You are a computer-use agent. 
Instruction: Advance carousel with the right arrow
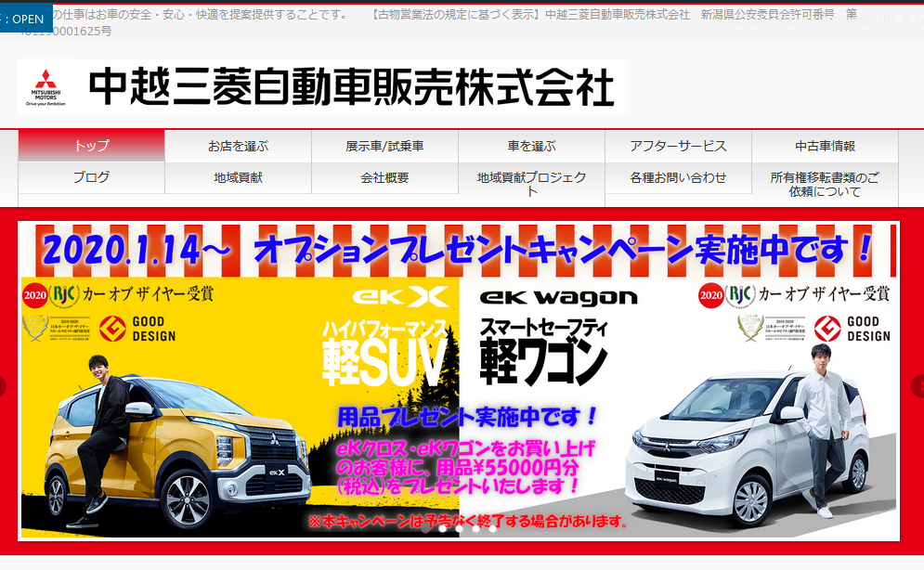point(918,386)
